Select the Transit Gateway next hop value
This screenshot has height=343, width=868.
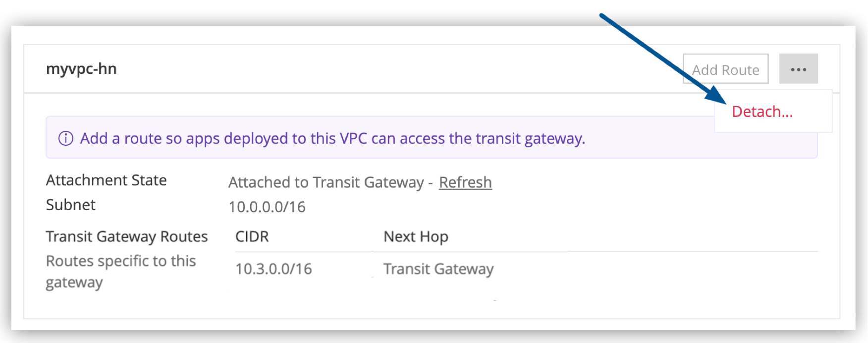pos(438,269)
